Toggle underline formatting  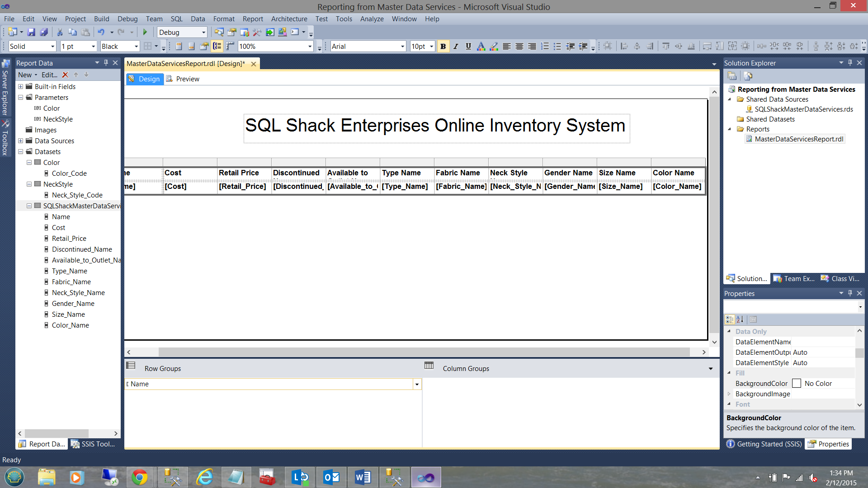[x=468, y=46]
